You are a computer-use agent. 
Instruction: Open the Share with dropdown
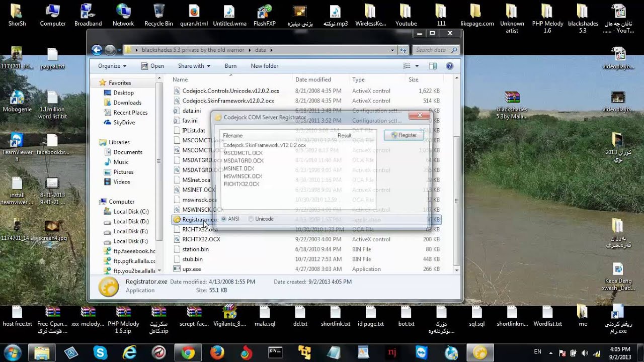[x=194, y=66]
